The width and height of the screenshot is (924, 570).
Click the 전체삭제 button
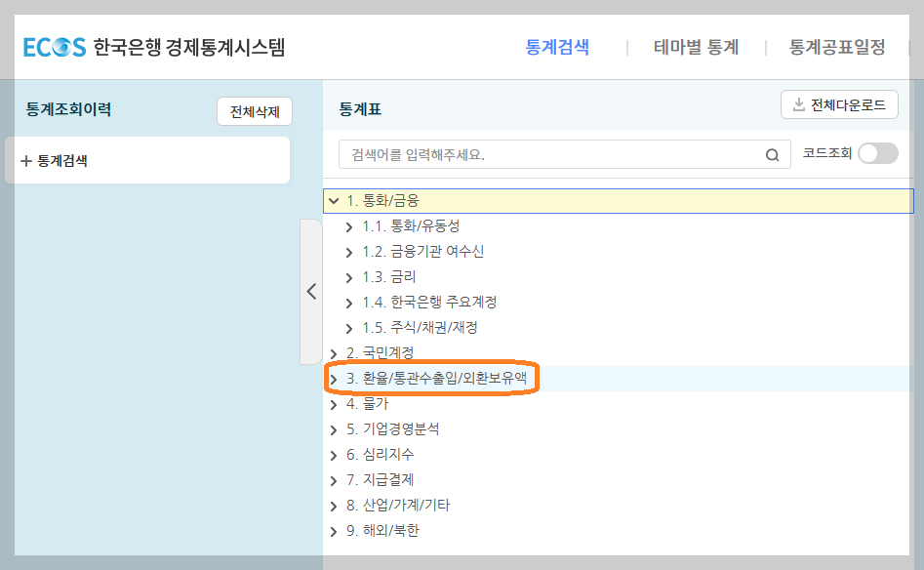tap(255, 111)
